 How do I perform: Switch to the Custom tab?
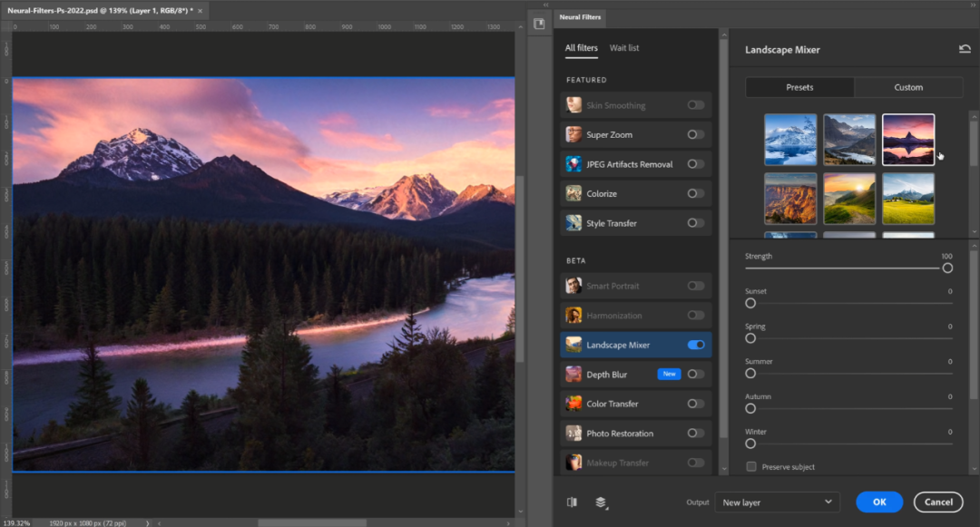907,87
